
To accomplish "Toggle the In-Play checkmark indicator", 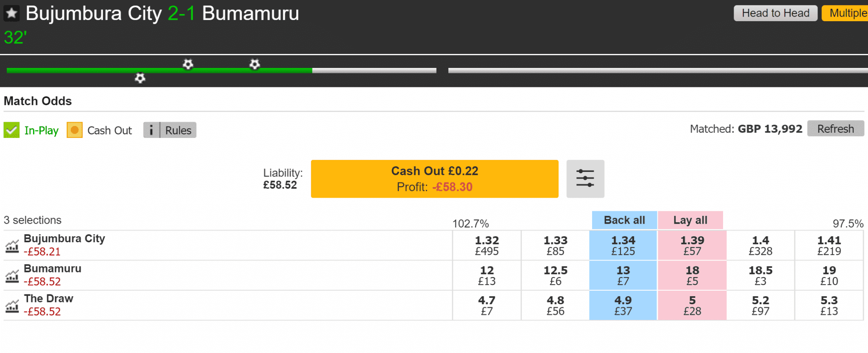I will point(11,130).
